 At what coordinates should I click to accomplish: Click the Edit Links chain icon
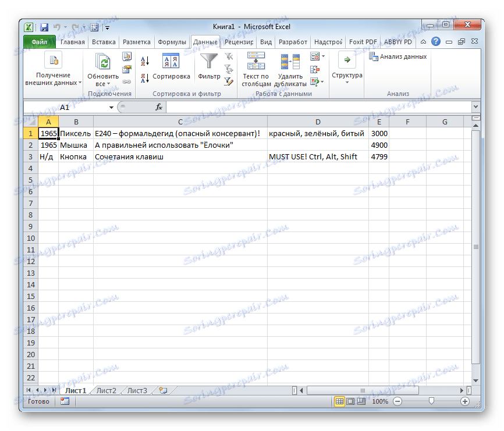pyautogui.click(x=127, y=82)
